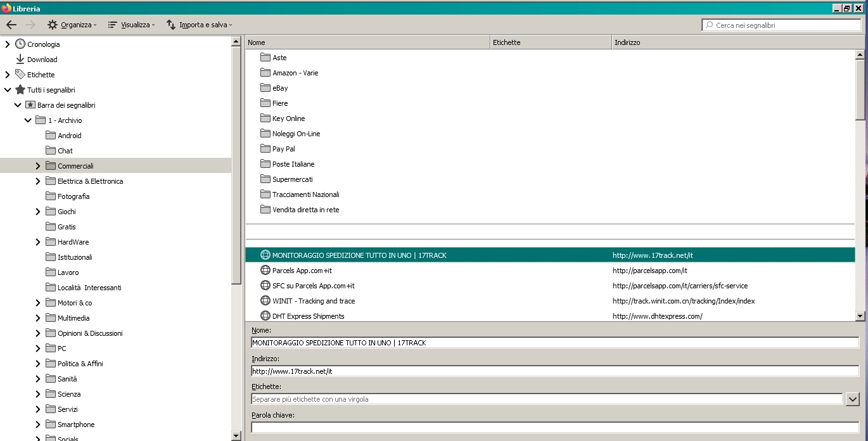Click the Amazon - Varie folder icon
This screenshot has width=868, height=441.
coord(265,72)
